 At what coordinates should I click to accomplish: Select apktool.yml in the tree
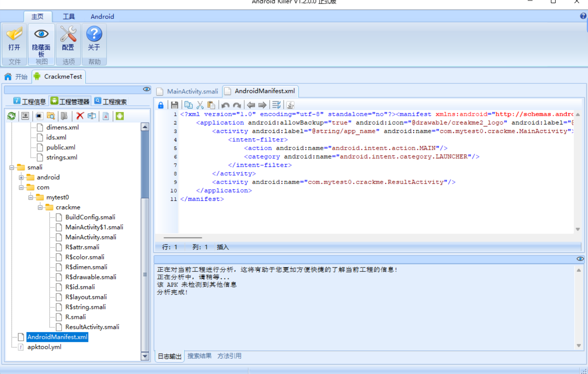tap(44, 347)
